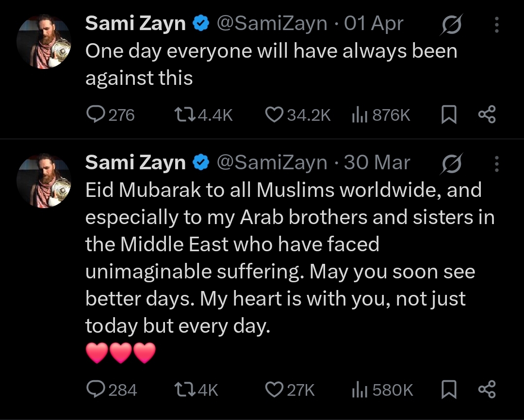
Task: Open @SamiZayn handle on 01 Apr tweet
Action: click(271, 24)
